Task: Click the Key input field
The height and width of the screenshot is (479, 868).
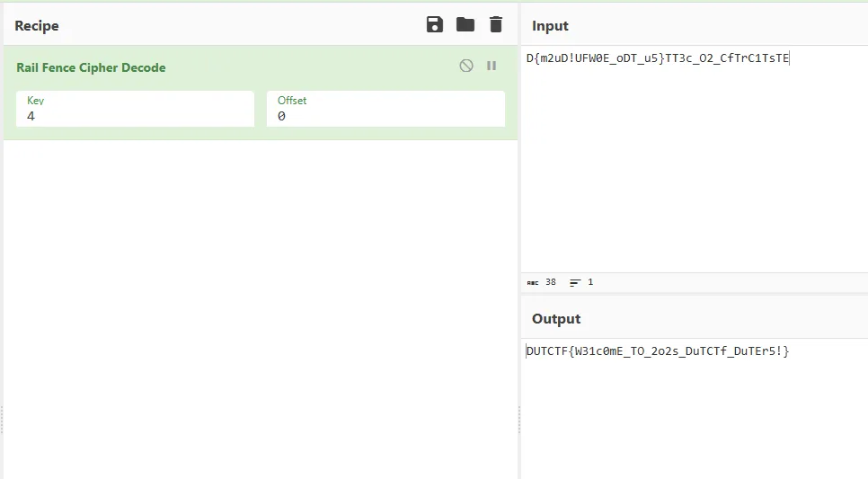Action: click(135, 115)
